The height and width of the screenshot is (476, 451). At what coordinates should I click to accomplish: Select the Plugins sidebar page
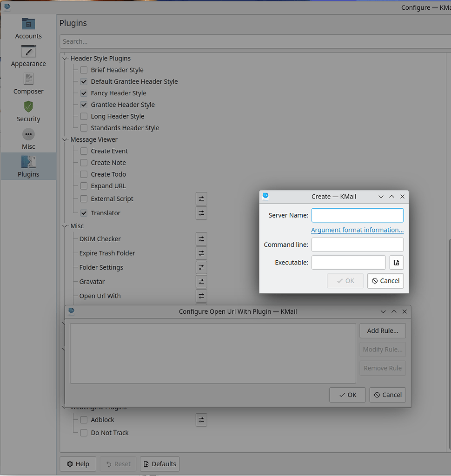(28, 166)
